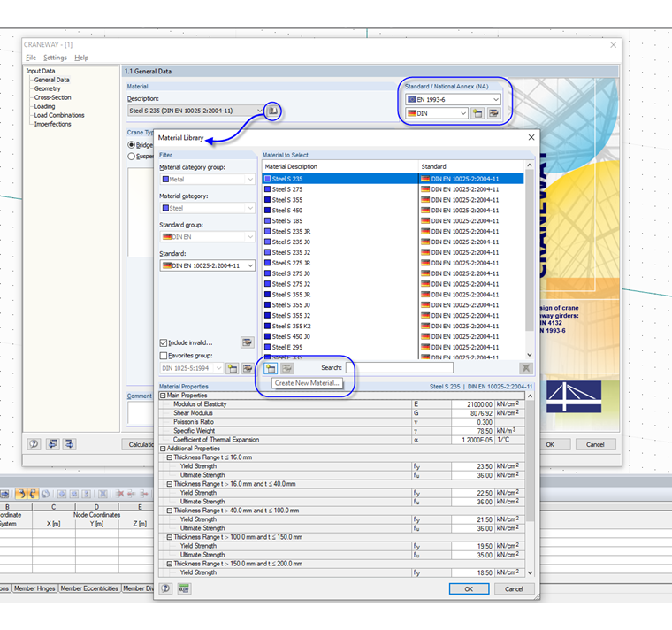Click previous table icon in CRANEWAY footer
672x630 pixels.
pyautogui.click(x=53, y=444)
